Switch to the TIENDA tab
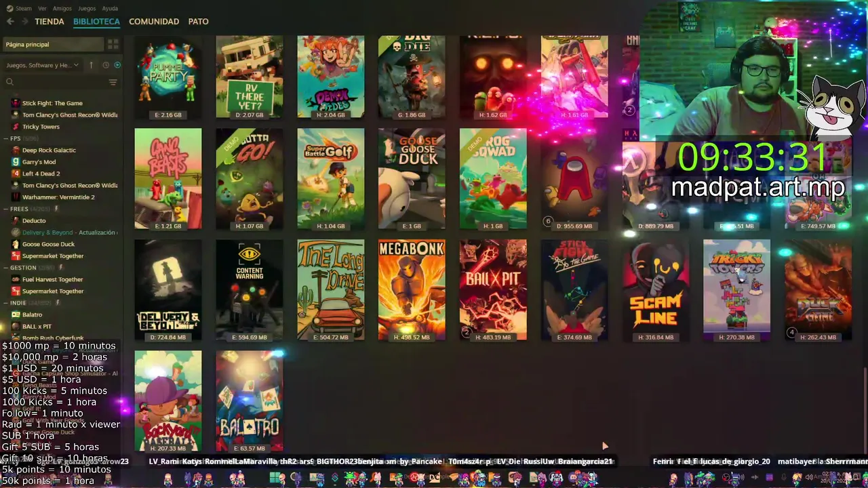This screenshot has height=488, width=868. (x=50, y=22)
